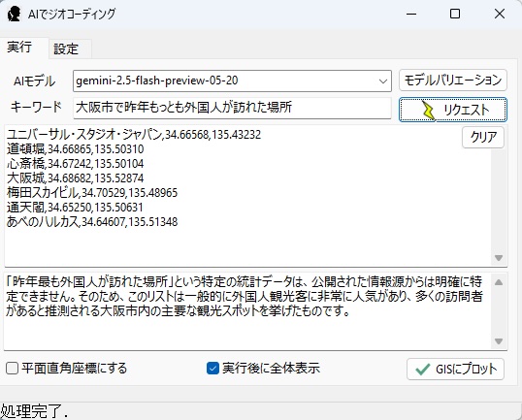The width and height of the screenshot is (522, 420).
Task: Open the gemini-2.5-flash-preview model combo box
Action: click(x=232, y=81)
